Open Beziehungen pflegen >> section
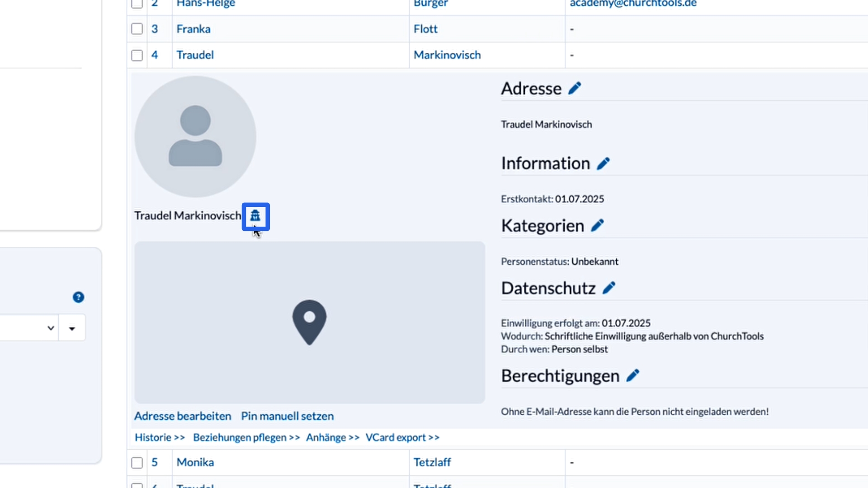868x488 pixels. tap(246, 437)
